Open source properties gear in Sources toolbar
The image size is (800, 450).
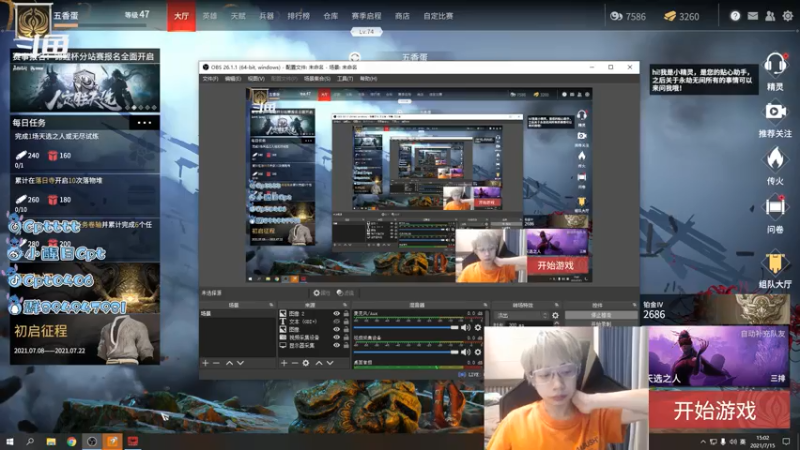click(306, 363)
